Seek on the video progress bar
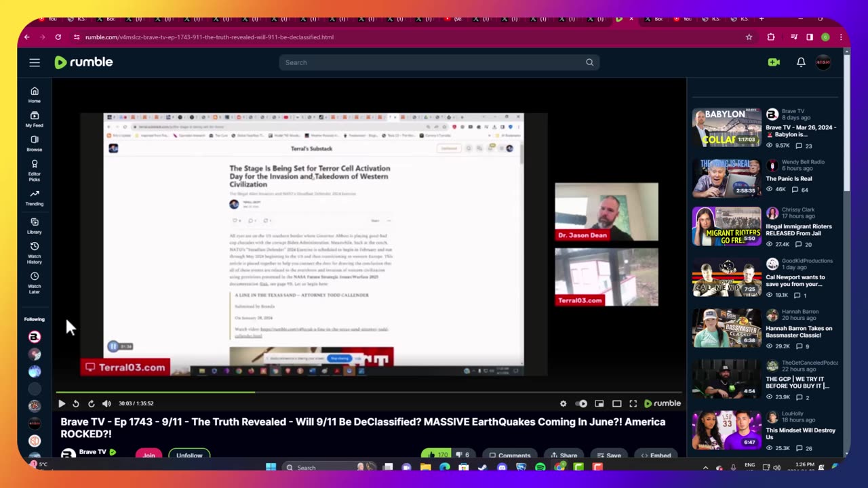This screenshot has width=868, height=488. pos(368,392)
